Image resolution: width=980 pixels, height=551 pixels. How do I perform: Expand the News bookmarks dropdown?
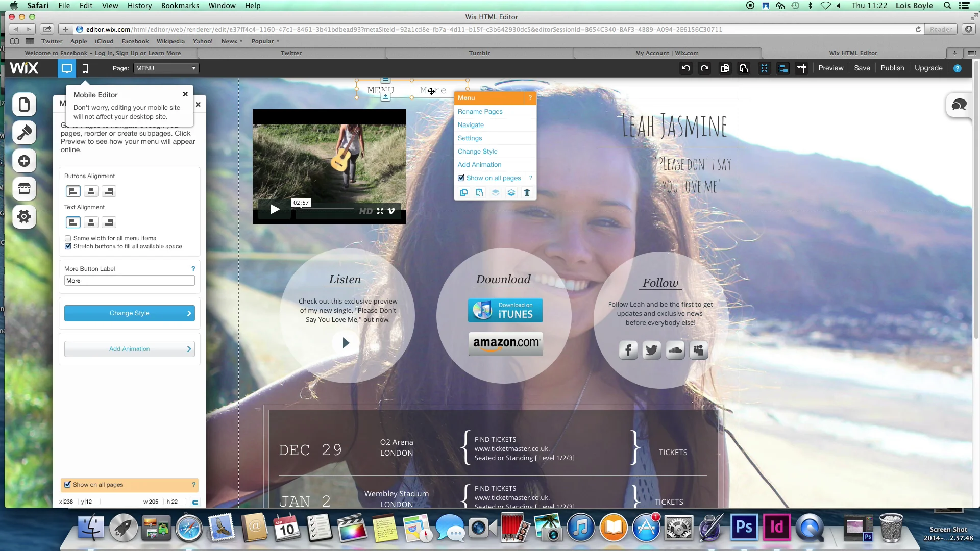click(x=232, y=41)
